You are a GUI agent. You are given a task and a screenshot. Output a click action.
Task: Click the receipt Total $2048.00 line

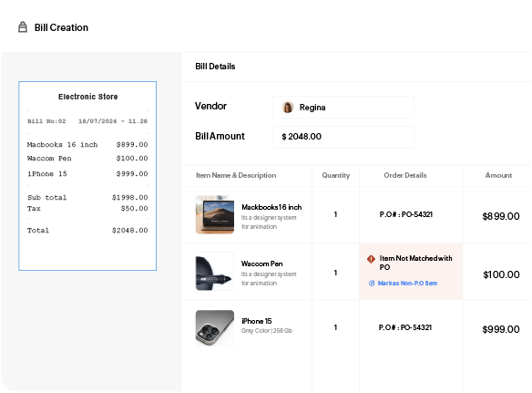pyautogui.click(x=87, y=231)
